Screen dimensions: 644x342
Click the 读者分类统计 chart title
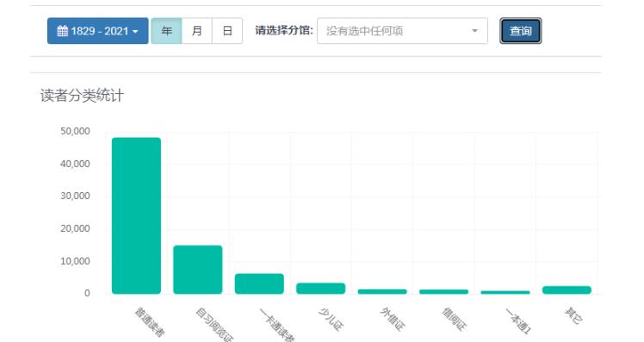(x=82, y=96)
